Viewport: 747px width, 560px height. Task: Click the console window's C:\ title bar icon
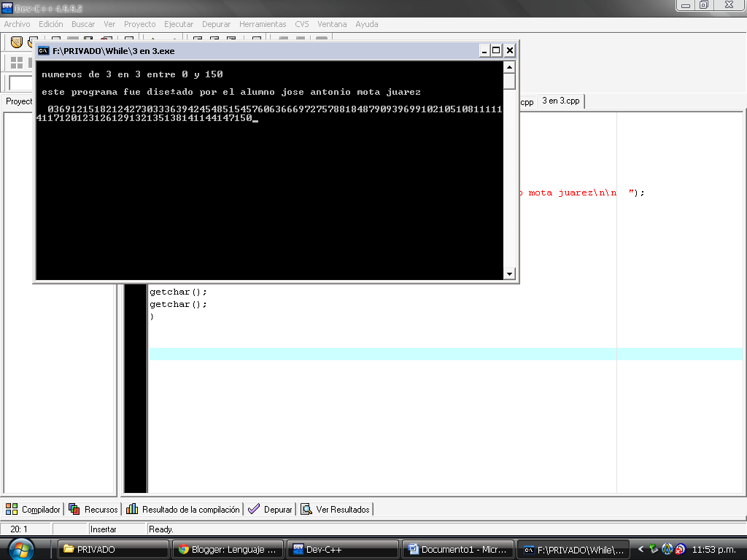click(x=42, y=50)
